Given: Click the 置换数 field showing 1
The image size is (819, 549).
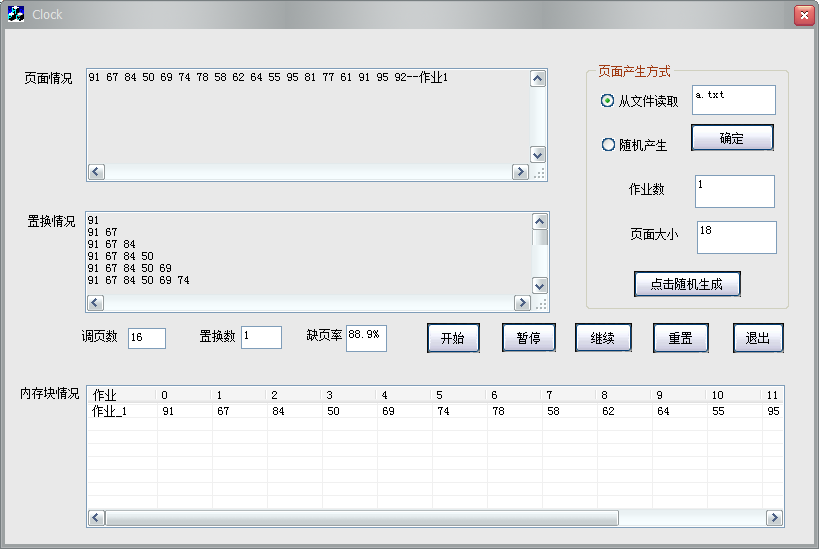Looking at the screenshot, I should tap(261, 337).
